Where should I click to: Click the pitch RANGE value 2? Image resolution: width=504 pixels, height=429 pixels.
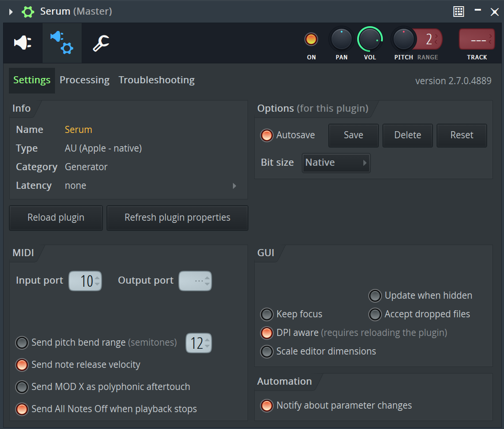(x=429, y=39)
